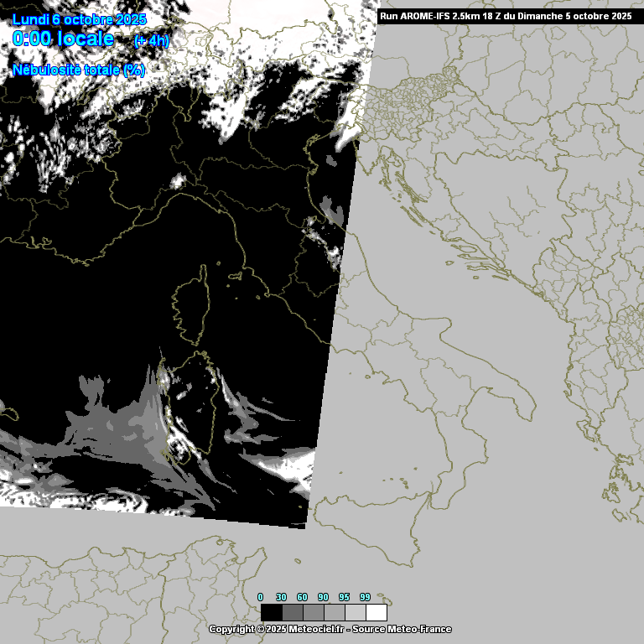Click the 'Lundi 6 octobre 2025' date label

pyautogui.click(x=79, y=19)
